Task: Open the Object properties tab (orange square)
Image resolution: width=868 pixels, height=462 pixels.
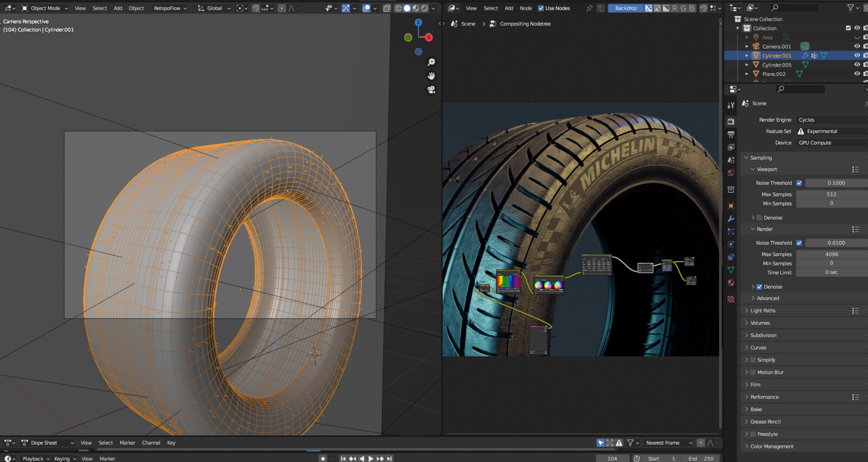Action: click(x=731, y=206)
